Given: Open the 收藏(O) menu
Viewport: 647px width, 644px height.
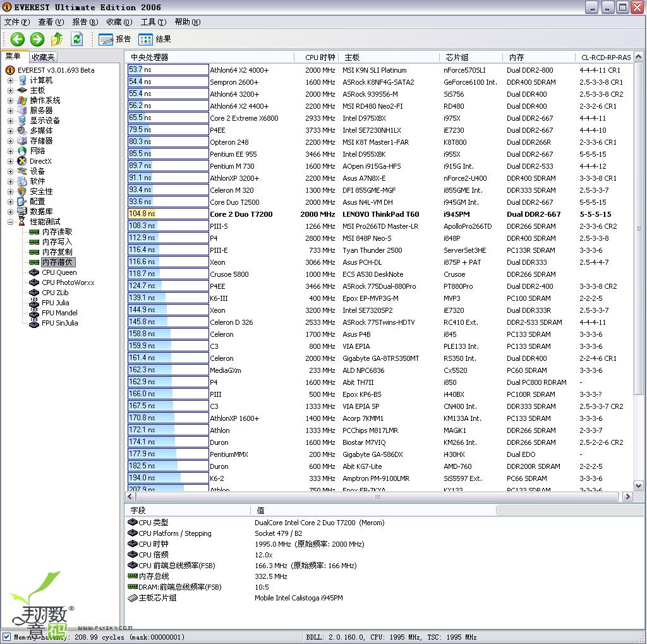Looking at the screenshot, I should point(119,22).
